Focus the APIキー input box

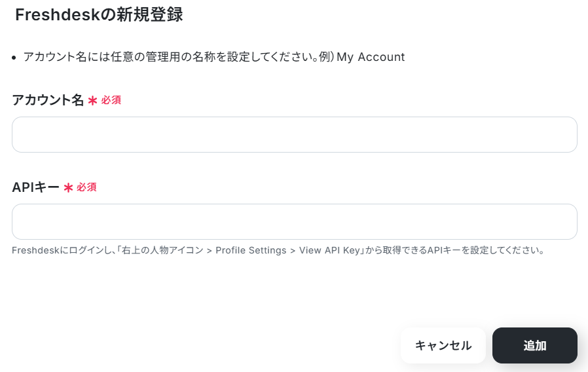[295, 221]
